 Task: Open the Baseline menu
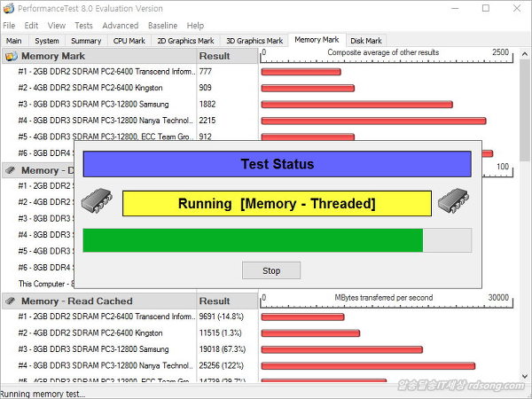162,26
